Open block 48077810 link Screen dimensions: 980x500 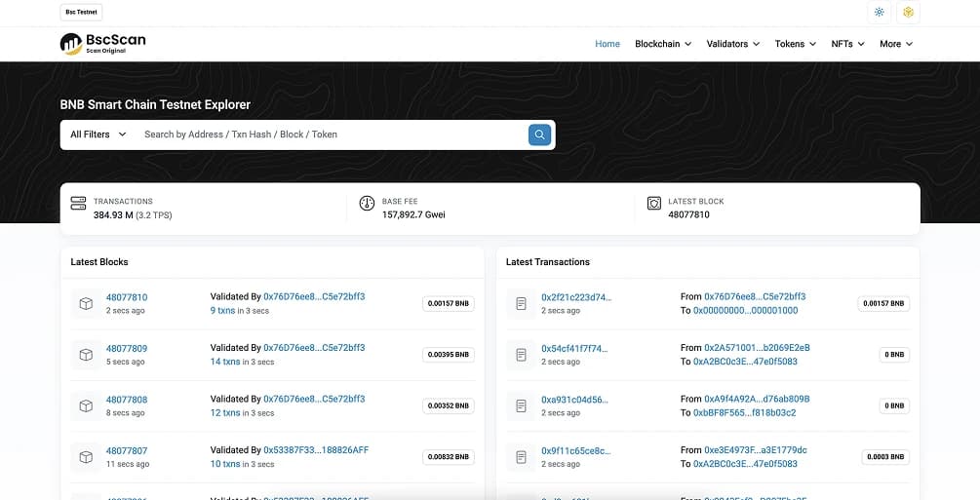(x=127, y=297)
